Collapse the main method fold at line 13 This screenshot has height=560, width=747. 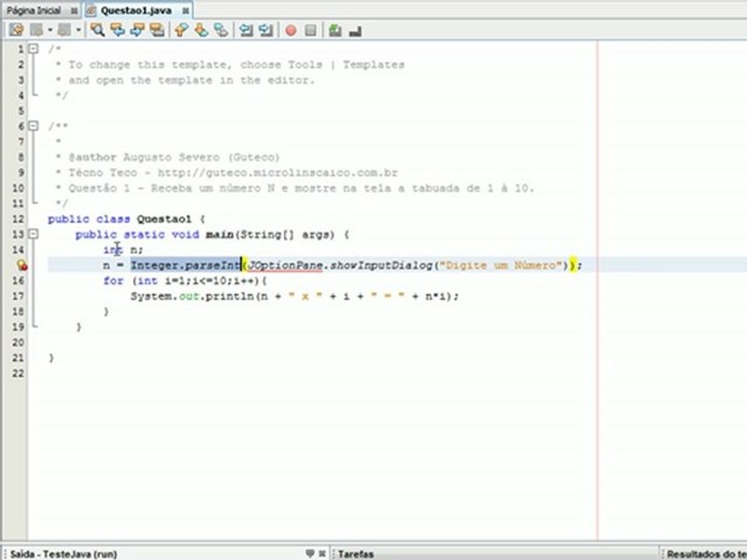pos(33,234)
